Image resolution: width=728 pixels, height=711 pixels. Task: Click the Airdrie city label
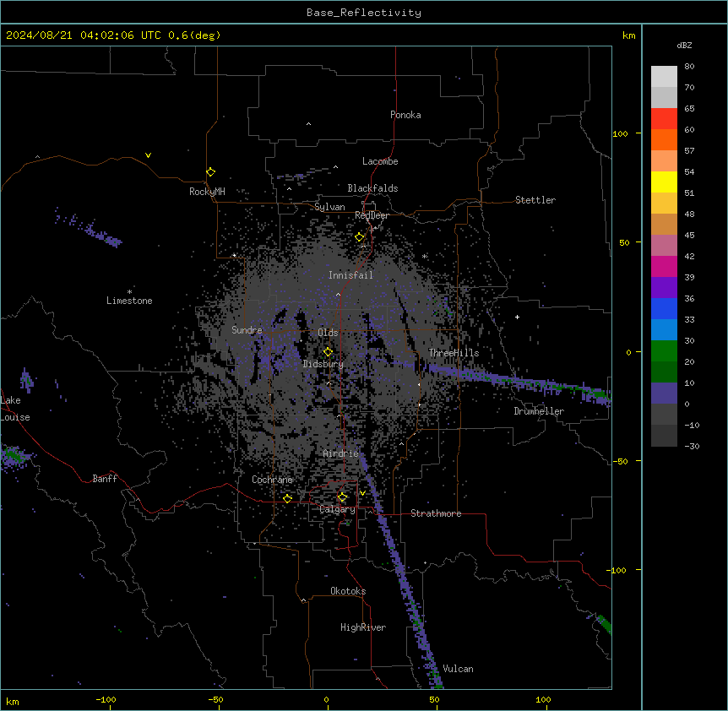pyautogui.click(x=340, y=453)
